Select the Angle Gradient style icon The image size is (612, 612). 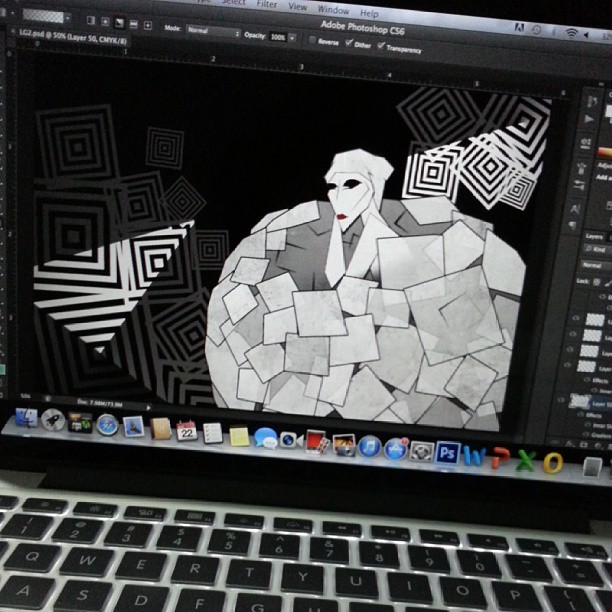click(119, 23)
